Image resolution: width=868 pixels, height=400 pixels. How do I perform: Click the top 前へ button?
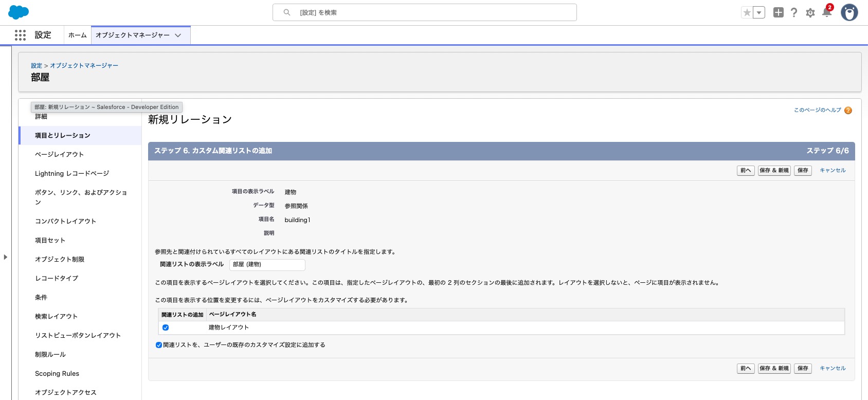(746, 170)
